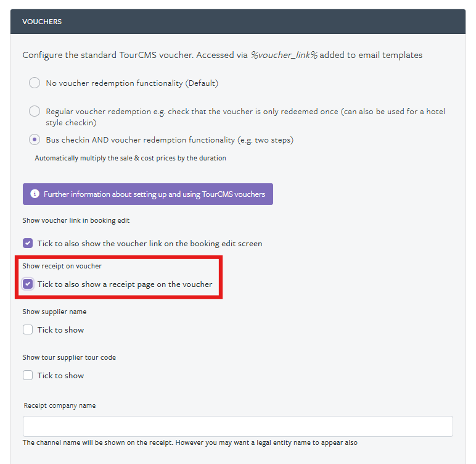
Task: Click 'Bus checkin AND voucher redemption functionality' label text
Action: tap(170, 140)
